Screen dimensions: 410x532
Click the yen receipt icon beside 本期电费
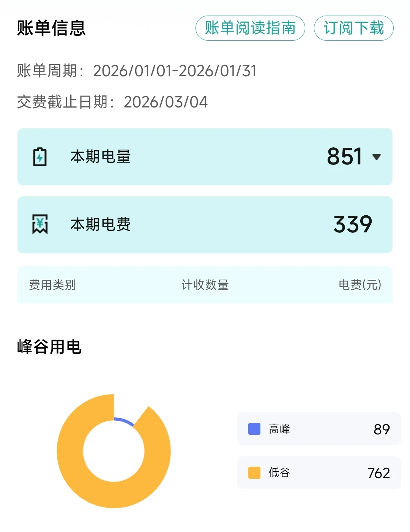(x=40, y=224)
